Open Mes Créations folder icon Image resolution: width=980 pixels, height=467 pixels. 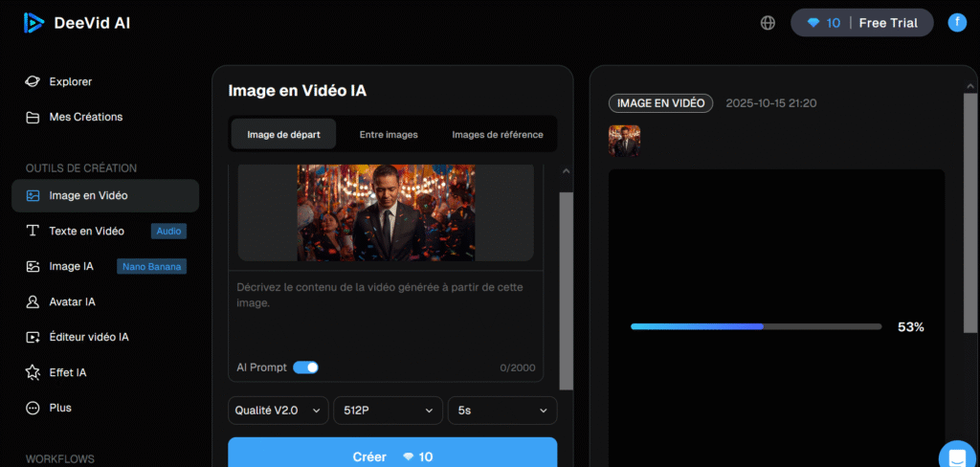pyautogui.click(x=33, y=117)
